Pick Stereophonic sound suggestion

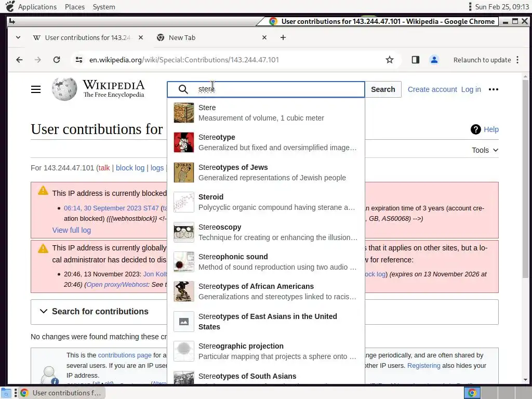tap(266, 262)
